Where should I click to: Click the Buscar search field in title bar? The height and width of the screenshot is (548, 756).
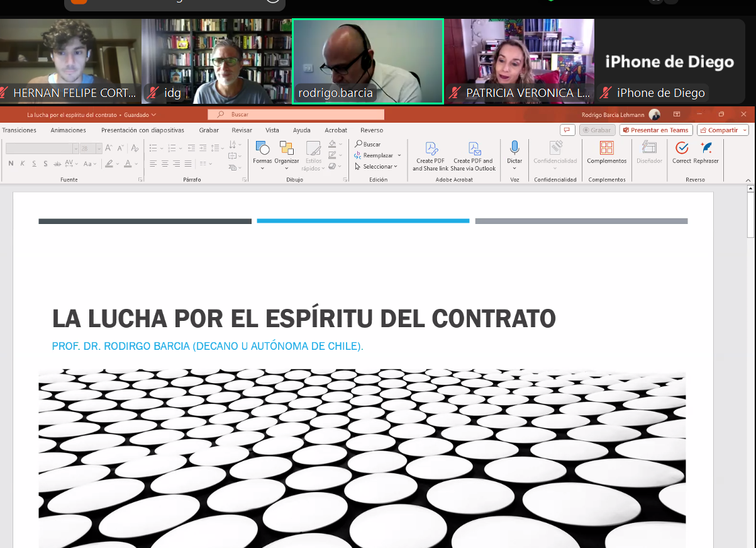[x=296, y=115]
